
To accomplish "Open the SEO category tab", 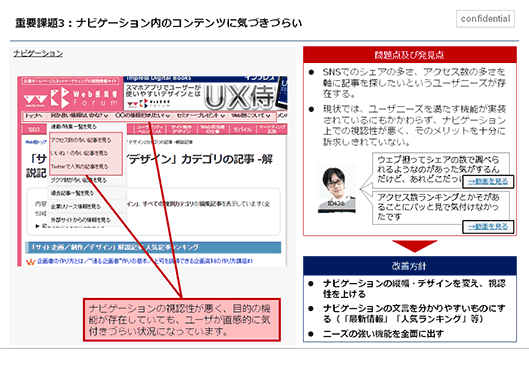I will click(x=34, y=130).
